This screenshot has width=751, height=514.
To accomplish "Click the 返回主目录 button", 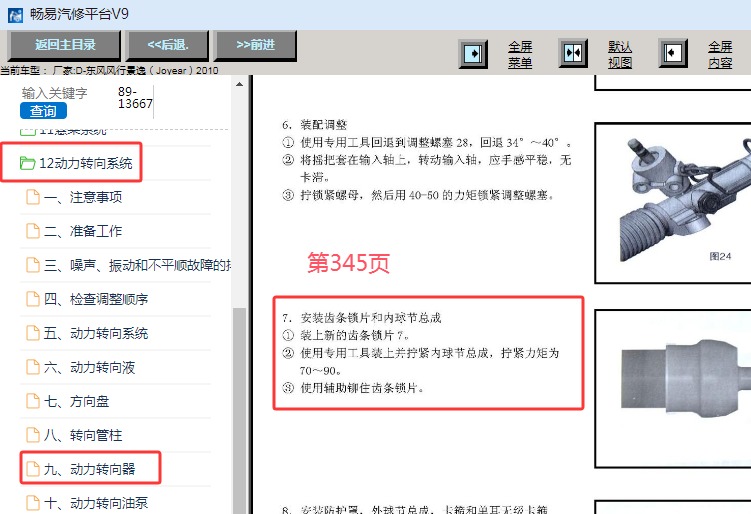I will 65,45.
